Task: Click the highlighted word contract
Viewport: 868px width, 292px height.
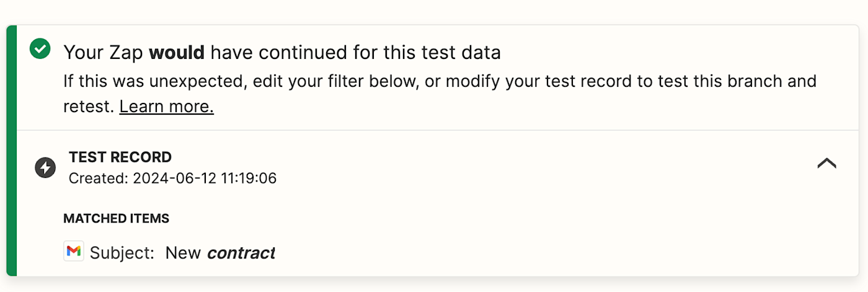Action: click(241, 253)
